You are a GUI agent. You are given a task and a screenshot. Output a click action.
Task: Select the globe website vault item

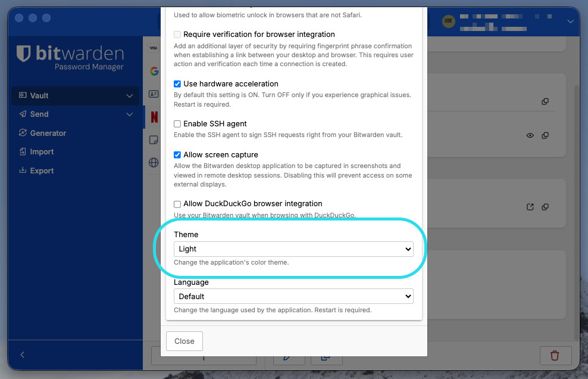tap(154, 163)
